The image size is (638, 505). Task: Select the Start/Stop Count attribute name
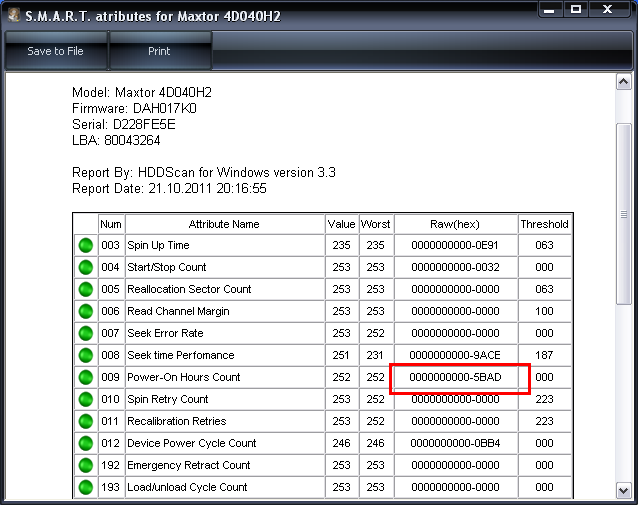(166, 267)
